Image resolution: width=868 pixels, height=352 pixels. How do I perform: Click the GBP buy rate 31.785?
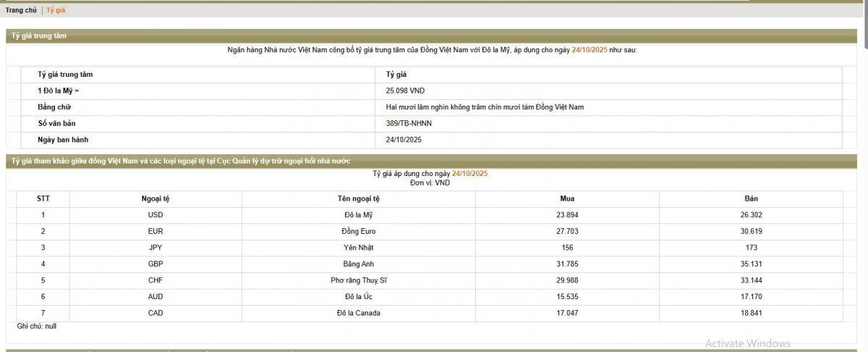click(567, 264)
